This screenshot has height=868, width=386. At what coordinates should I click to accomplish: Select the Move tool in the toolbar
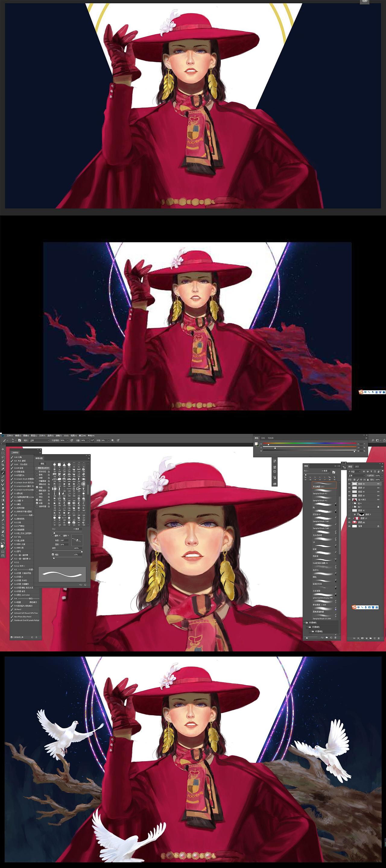pyautogui.click(x=3, y=449)
